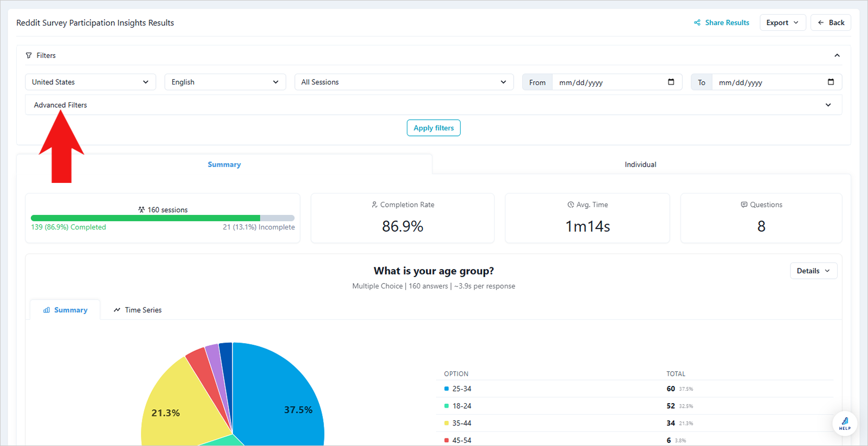This screenshot has width=868, height=446.
Task: Switch to the Time Series tab
Action: point(138,310)
